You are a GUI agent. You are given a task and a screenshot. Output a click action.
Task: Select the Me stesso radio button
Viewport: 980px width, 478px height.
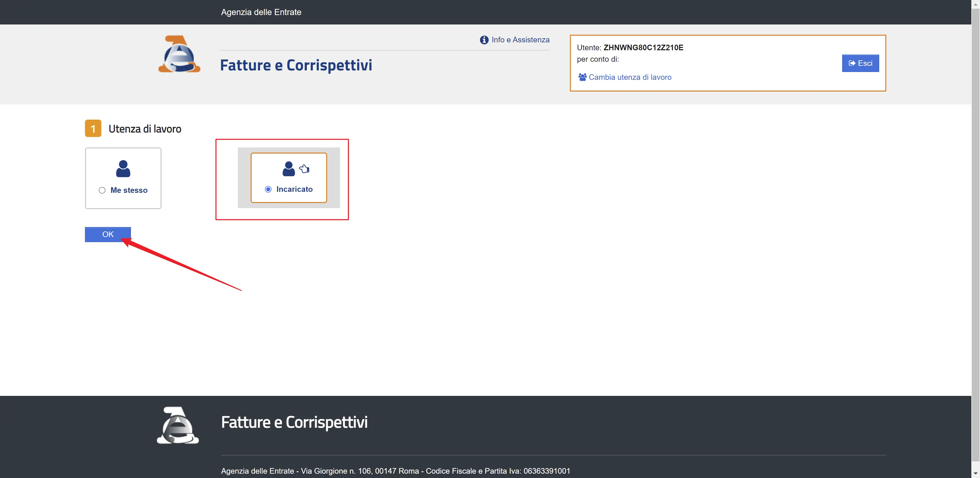(102, 190)
